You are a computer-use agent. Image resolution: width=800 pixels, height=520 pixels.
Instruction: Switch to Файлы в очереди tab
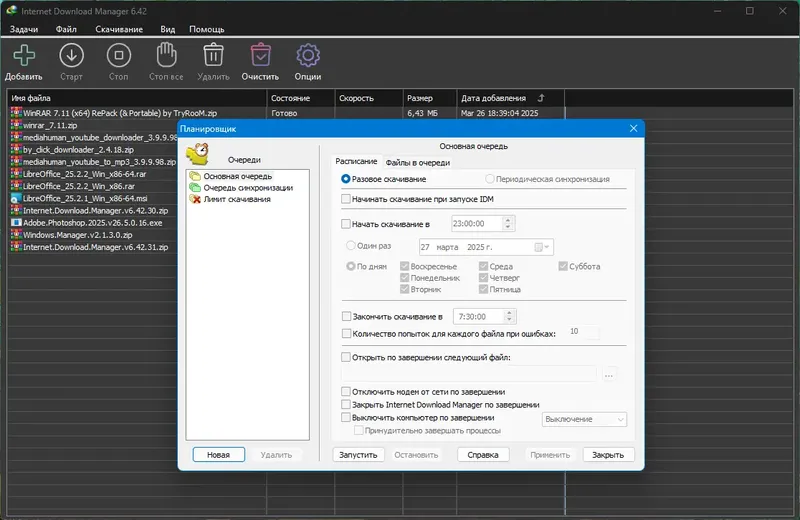coord(418,163)
